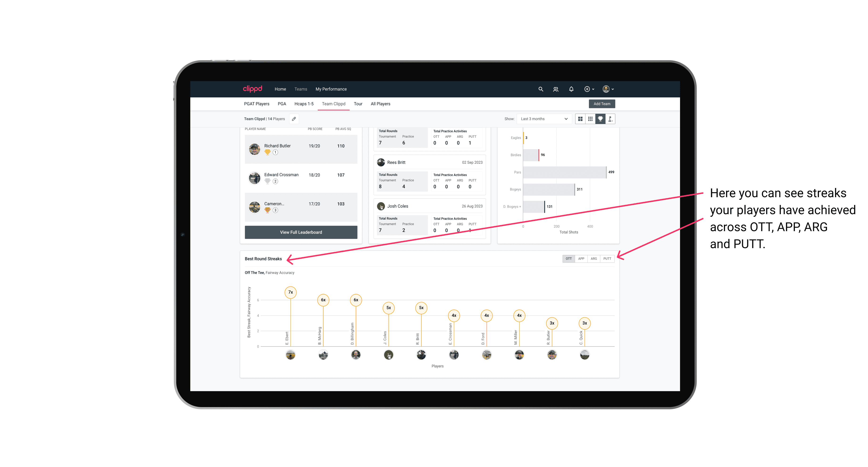Open the My Performance menu item
Image resolution: width=868 pixels, height=467 pixels.
point(332,89)
